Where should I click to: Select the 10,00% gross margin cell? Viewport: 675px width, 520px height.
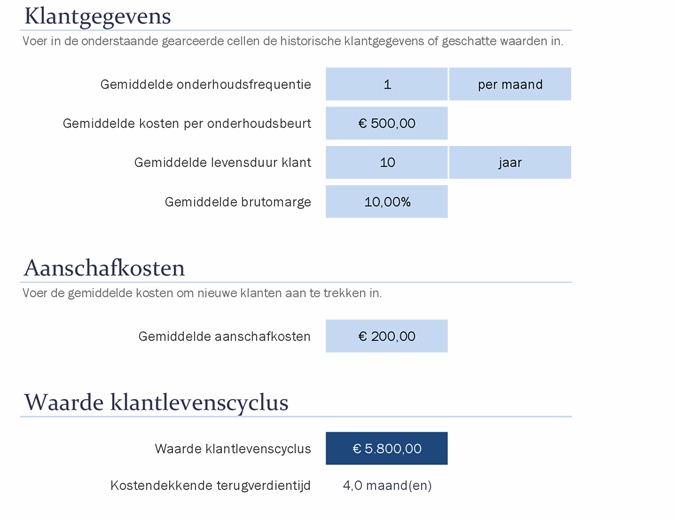coord(386,201)
